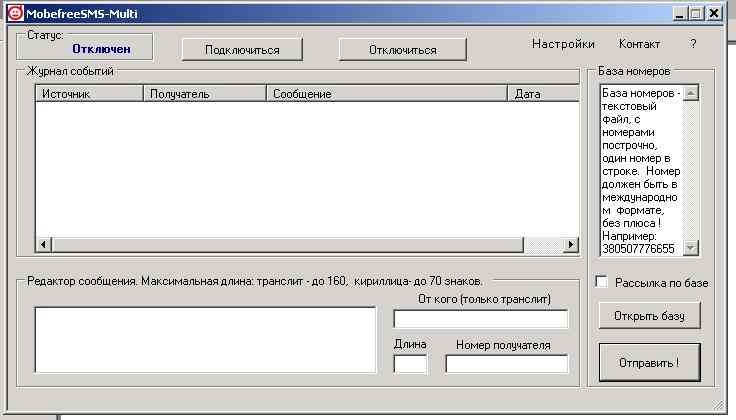Click the Подключиться button
The height and width of the screenshot is (420, 736).
coord(242,50)
